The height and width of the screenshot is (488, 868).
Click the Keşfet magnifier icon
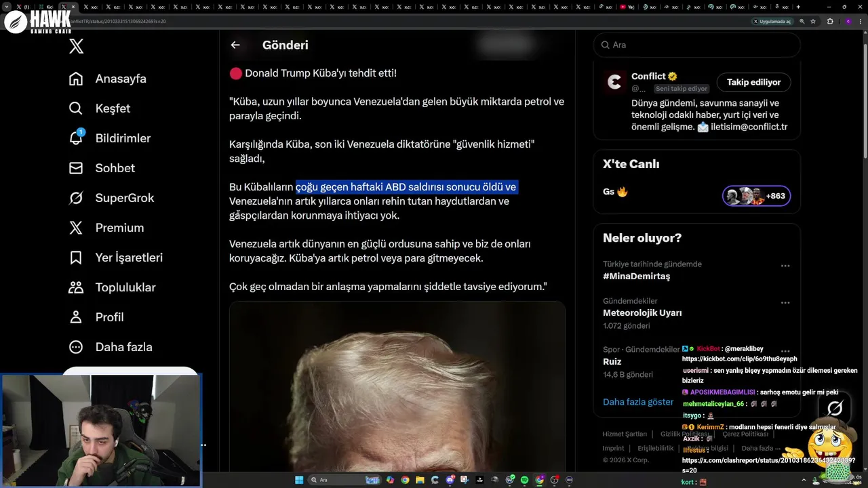[76, 108]
